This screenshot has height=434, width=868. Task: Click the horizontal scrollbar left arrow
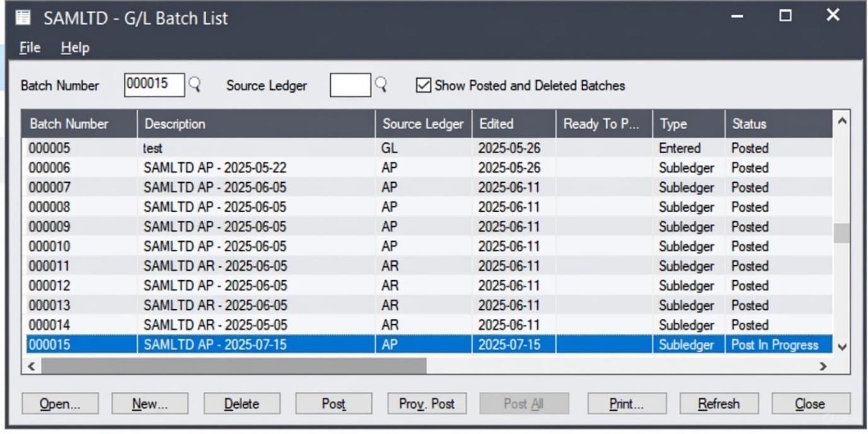(x=30, y=366)
